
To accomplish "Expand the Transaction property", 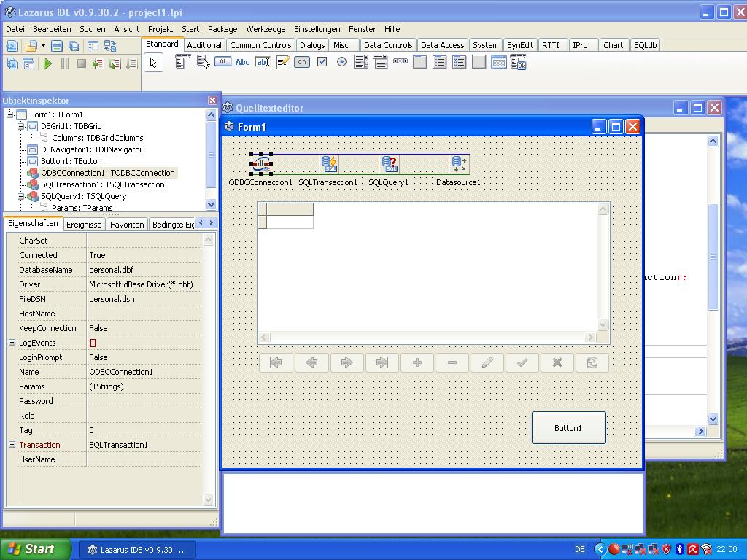I will point(12,445).
